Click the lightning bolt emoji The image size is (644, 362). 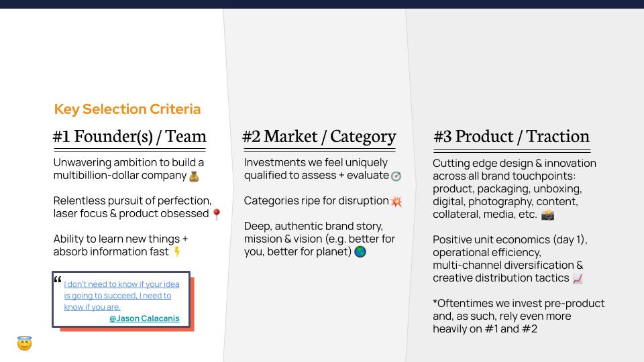[177, 252]
